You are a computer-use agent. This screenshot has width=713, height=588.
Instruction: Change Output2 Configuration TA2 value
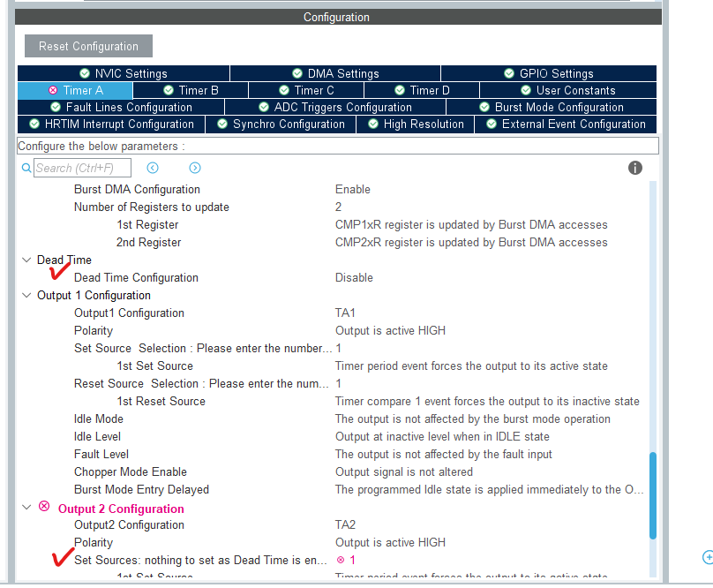tap(346, 524)
